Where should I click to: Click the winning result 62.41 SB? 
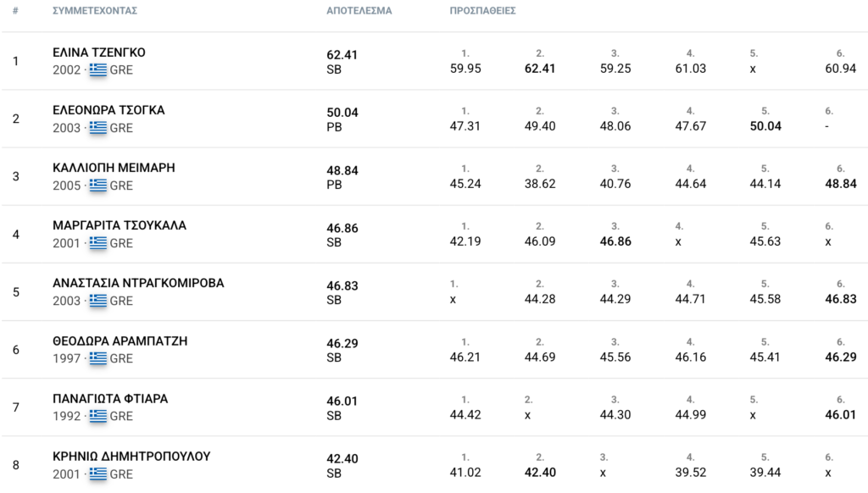tap(342, 62)
